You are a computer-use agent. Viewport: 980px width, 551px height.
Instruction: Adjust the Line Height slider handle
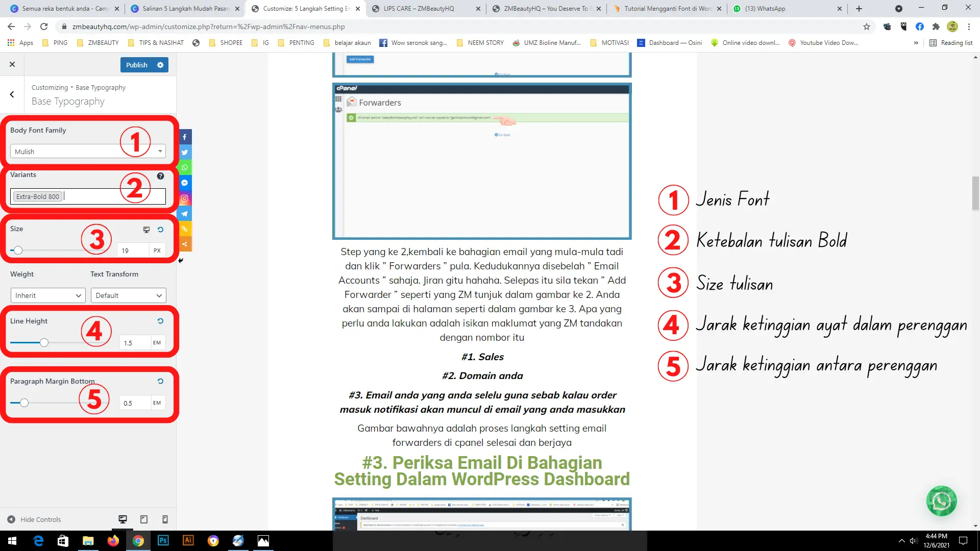point(44,343)
